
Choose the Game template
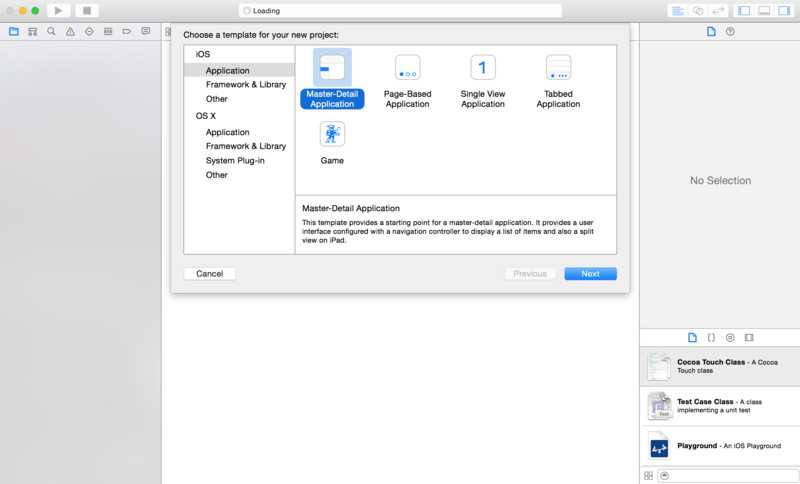coord(332,143)
